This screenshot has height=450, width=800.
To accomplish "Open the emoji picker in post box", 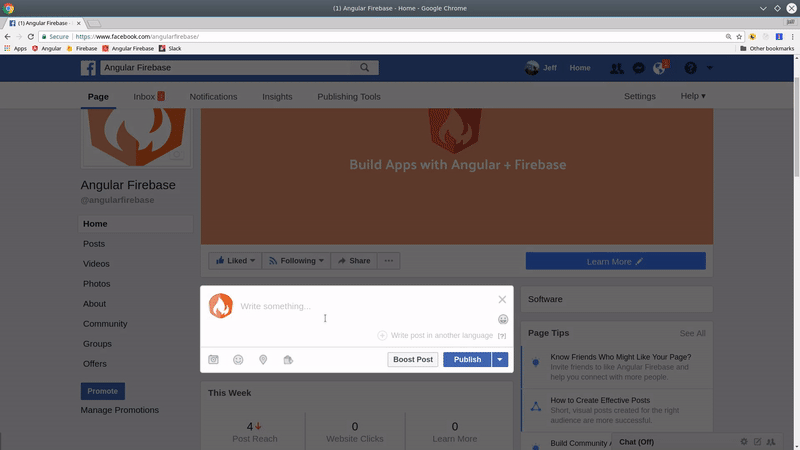I will point(503,319).
